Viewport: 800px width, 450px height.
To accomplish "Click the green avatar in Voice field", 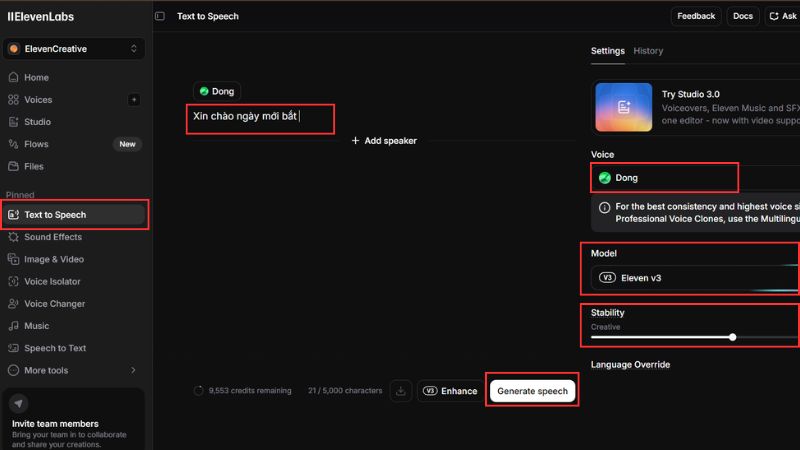I will (605, 178).
